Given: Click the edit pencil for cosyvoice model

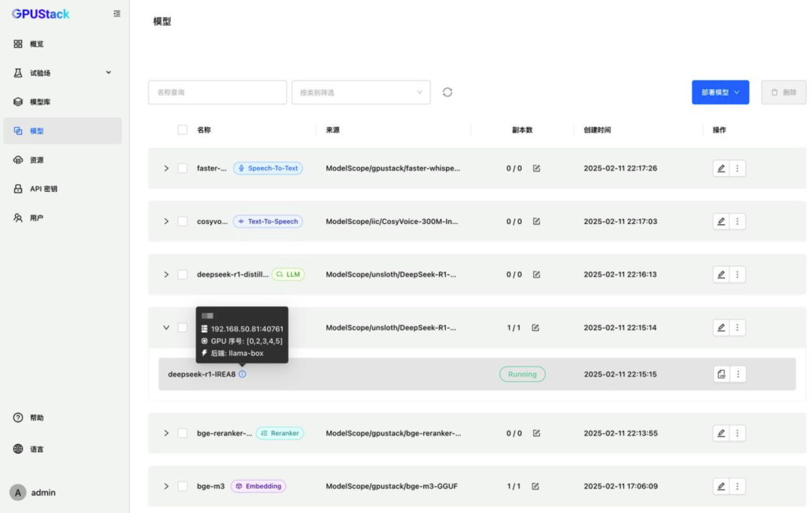Looking at the screenshot, I should point(721,221).
